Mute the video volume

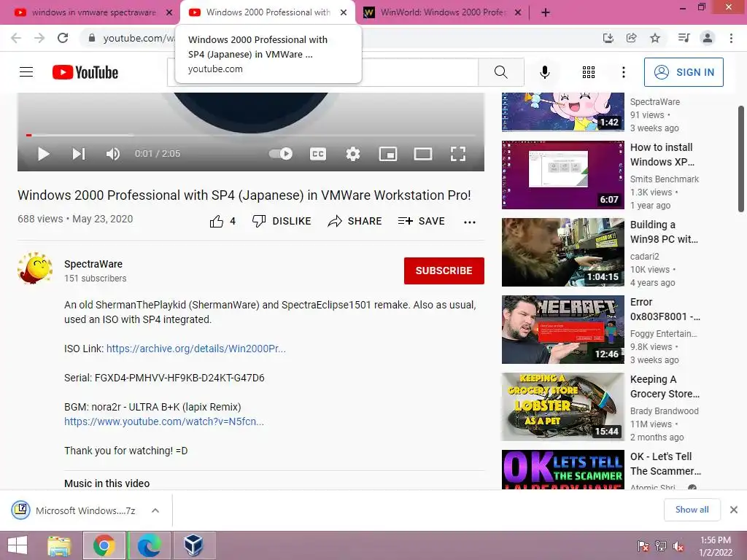[113, 154]
